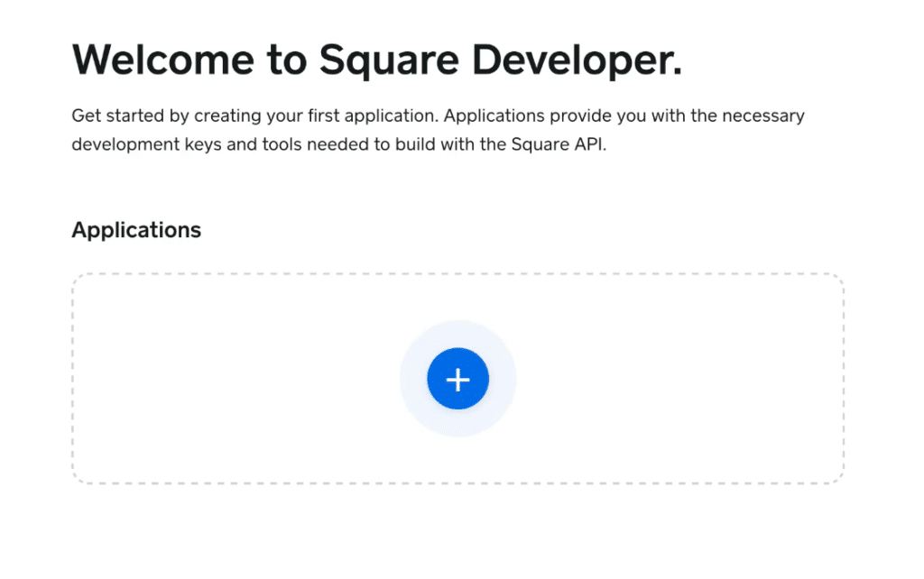Click inside the empty Applications container
The image size is (924, 579).
coord(226,379)
